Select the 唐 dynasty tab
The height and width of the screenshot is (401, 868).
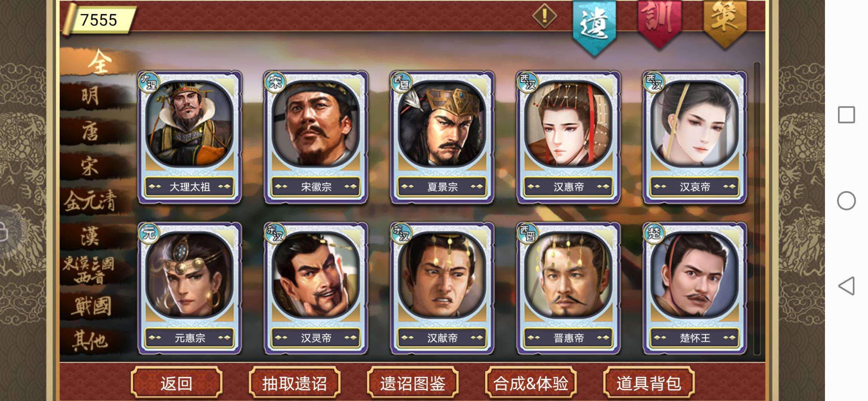coord(91,131)
